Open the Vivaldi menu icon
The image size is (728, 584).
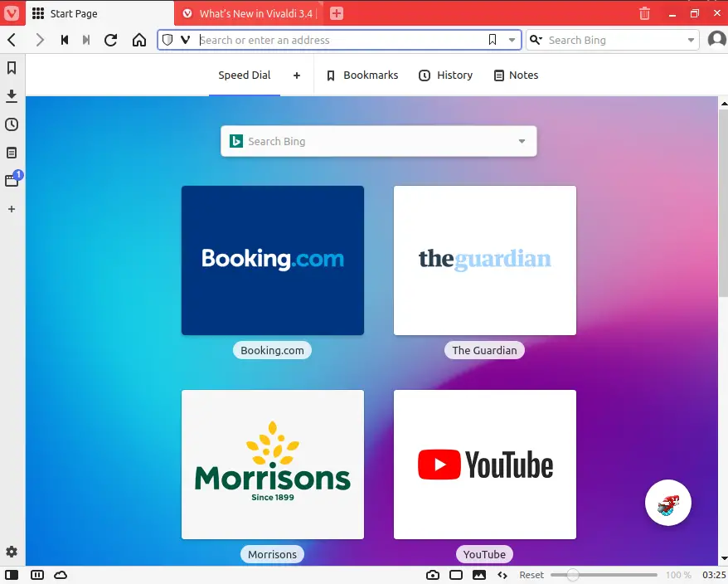(x=12, y=13)
